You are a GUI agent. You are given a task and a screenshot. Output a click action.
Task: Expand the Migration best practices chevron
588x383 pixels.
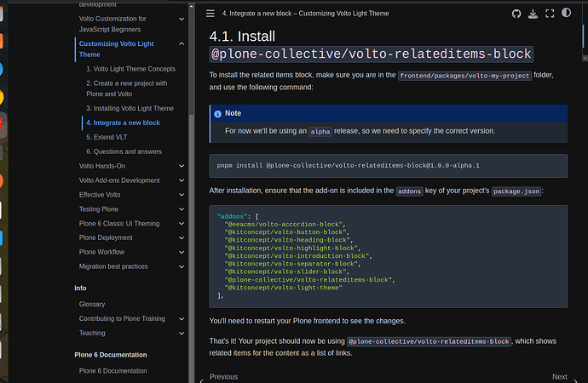click(x=182, y=266)
